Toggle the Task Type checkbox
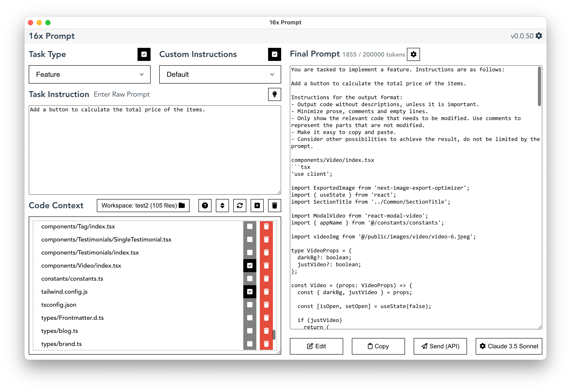571x392 pixels. click(144, 54)
